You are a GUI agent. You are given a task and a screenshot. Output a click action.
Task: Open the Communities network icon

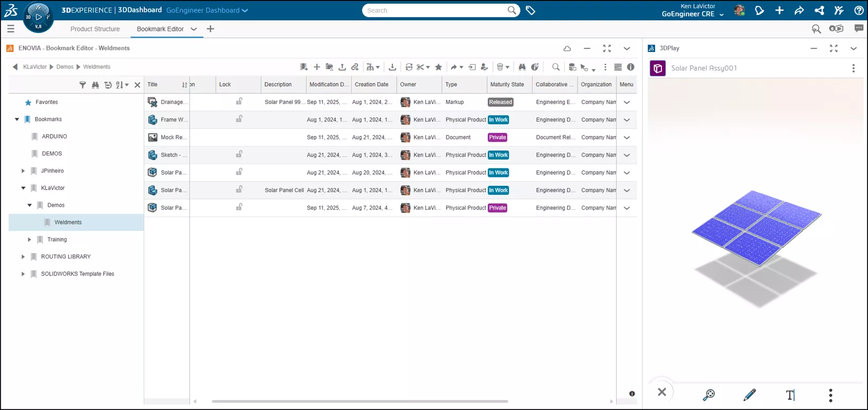[819, 10]
